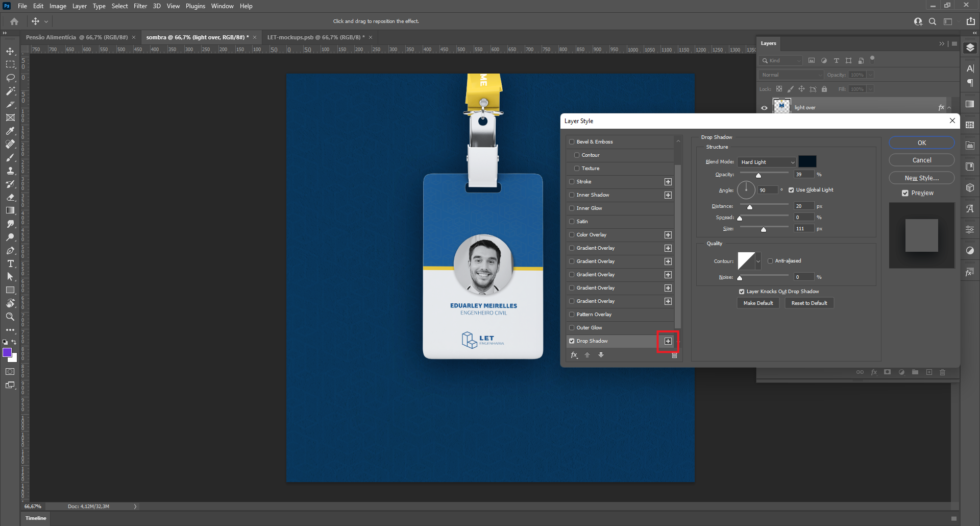Select the Lasso tool
Screen dimensions: 980x526
point(10,78)
